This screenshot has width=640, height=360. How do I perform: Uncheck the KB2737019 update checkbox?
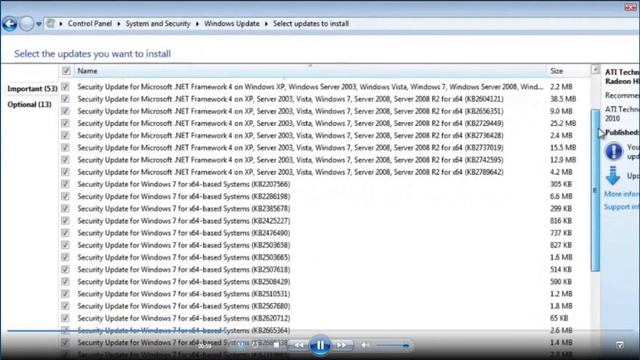tap(65, 147)
